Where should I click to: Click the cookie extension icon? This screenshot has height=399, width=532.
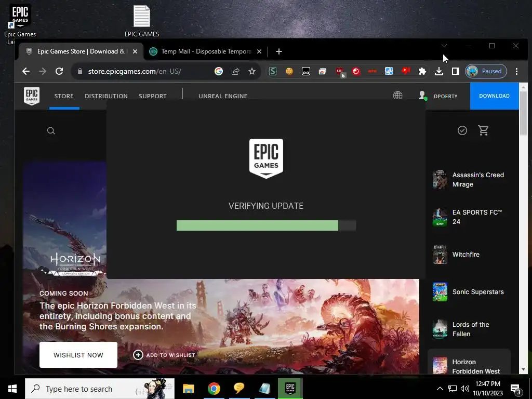coord(289,71)
